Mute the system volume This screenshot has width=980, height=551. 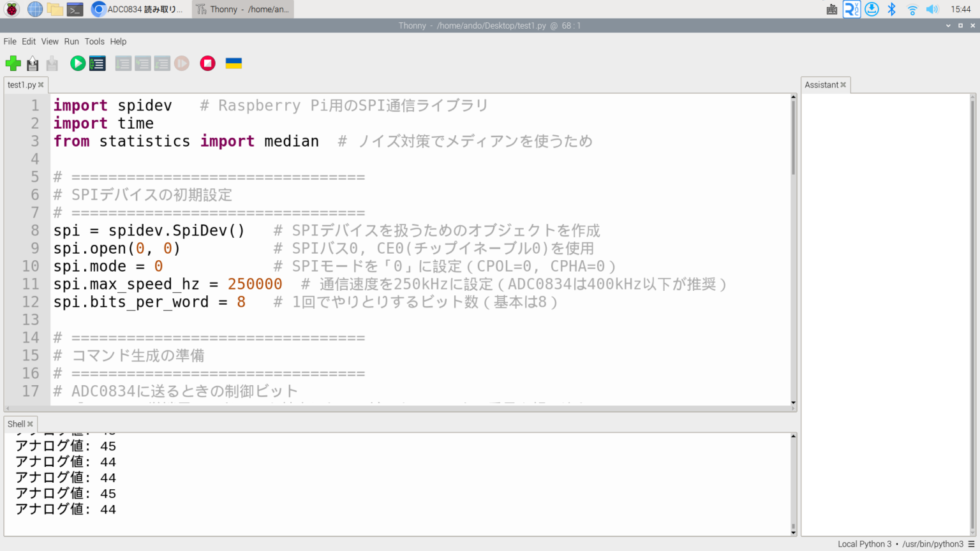pos(932,9)
